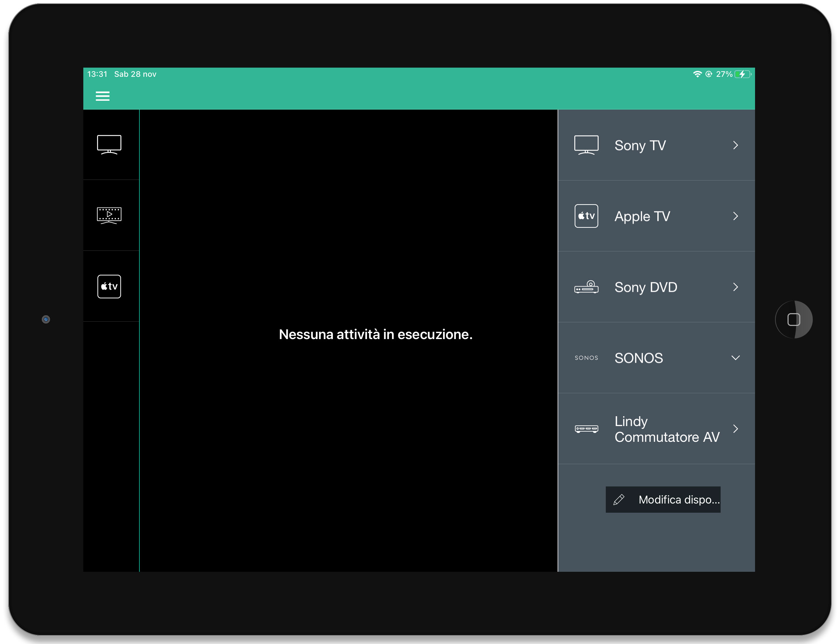Open Apple TV chevron arrow
This screenshot has width=840, height=644.
(x=735, y=216)
